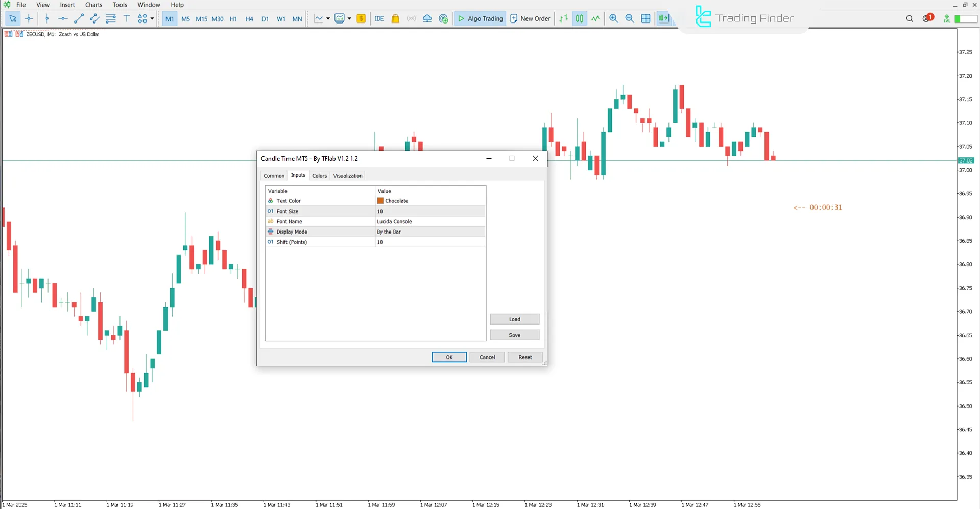980x509 pixels.
Task: Open the Charts menu
Action: tap(93, 5)
